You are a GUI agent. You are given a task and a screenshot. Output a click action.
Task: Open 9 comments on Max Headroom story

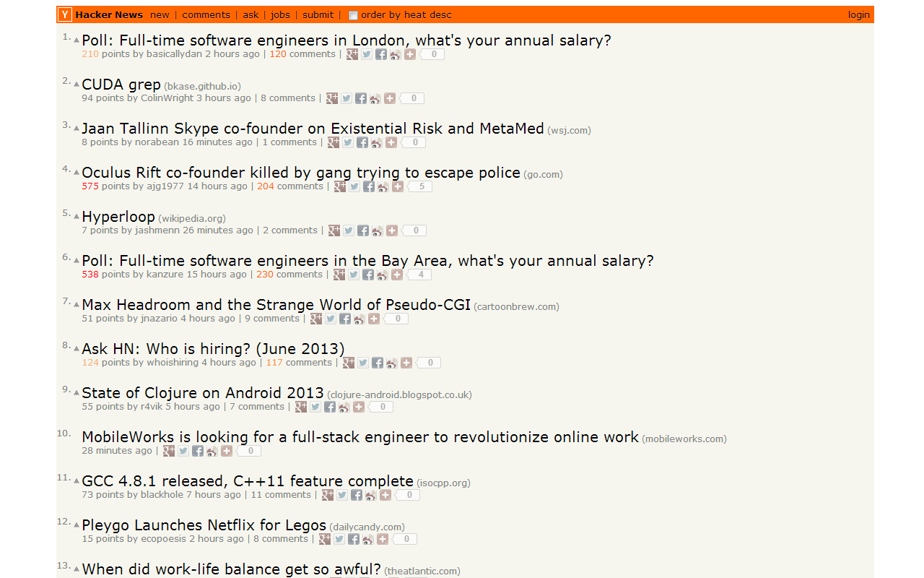coord(272,319)
